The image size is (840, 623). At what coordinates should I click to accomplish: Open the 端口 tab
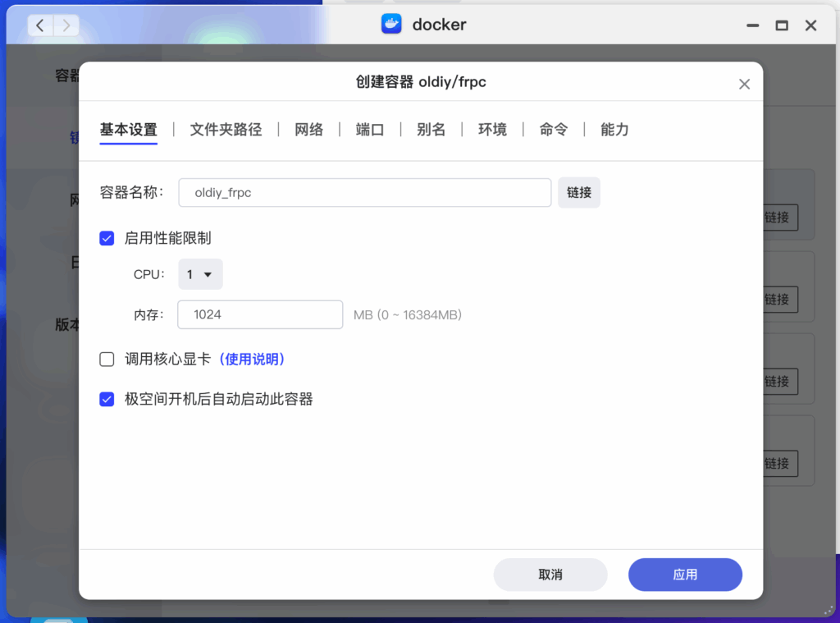(370, 129)
